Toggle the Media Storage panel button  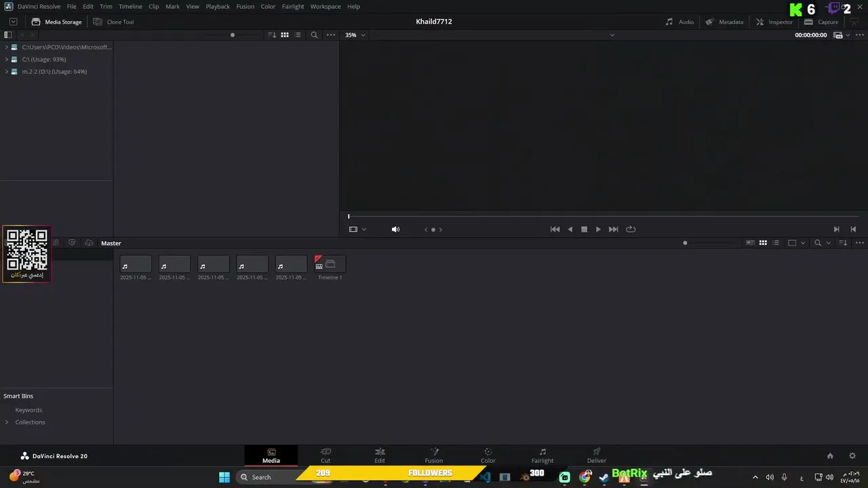(56, 22)
